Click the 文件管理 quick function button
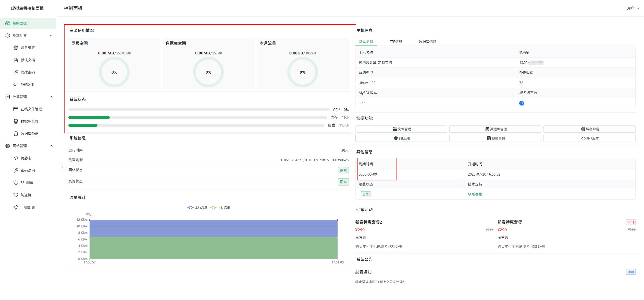The width and height of the screenshot is (644, 300). 401,129
